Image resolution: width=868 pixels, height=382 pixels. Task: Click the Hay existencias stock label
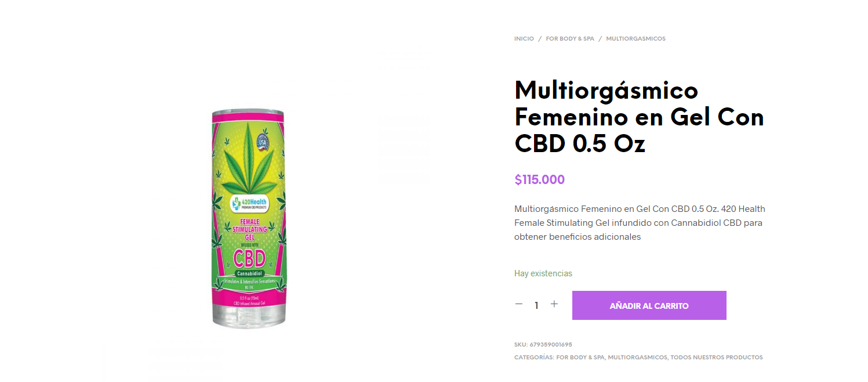543,273
